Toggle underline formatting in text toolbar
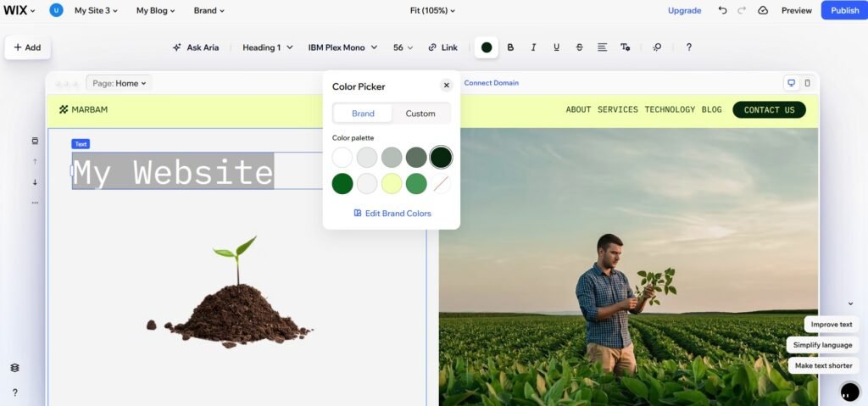The width and height of the screenshot is (868, 406). tap(556, 47)
